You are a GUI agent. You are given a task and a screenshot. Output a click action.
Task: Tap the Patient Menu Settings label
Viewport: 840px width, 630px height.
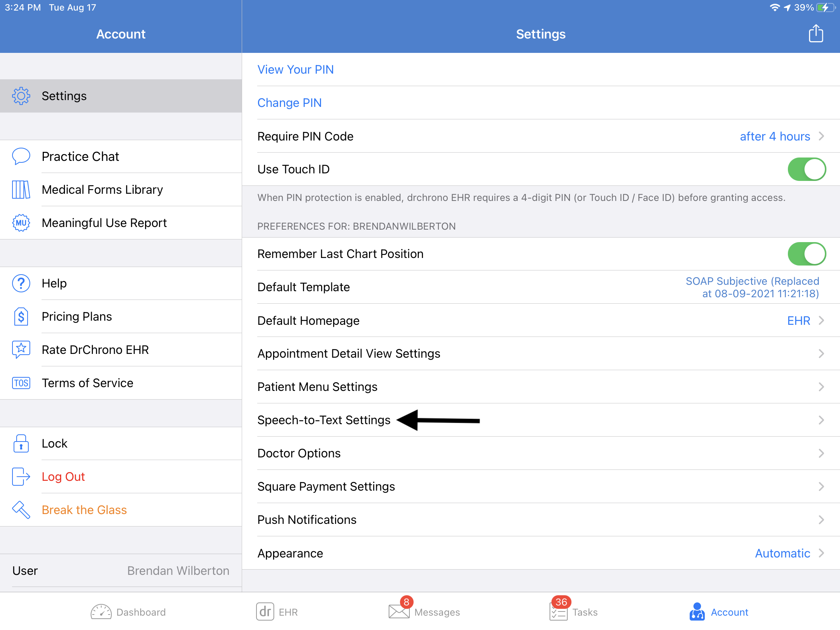click(x=317, y=387)
